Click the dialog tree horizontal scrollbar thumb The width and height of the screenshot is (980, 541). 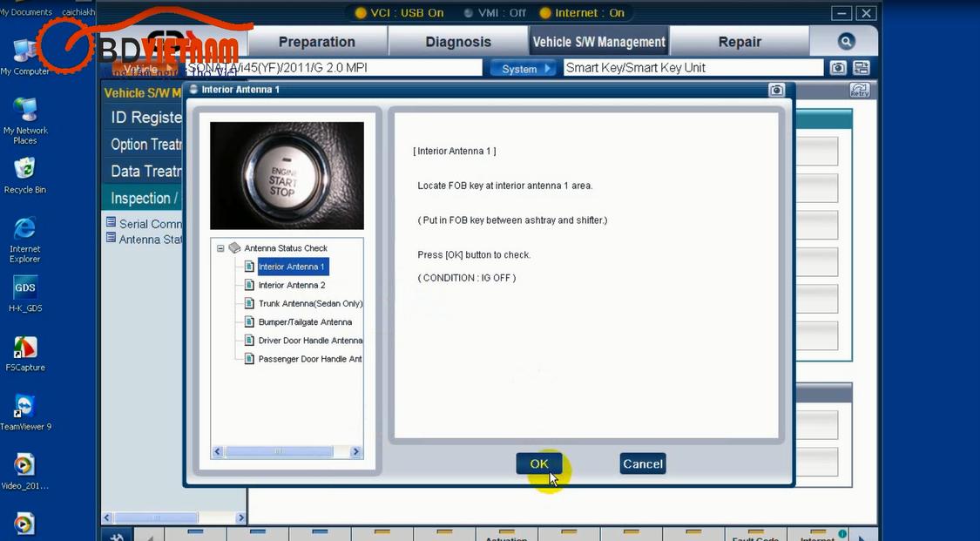click(279, 451)
